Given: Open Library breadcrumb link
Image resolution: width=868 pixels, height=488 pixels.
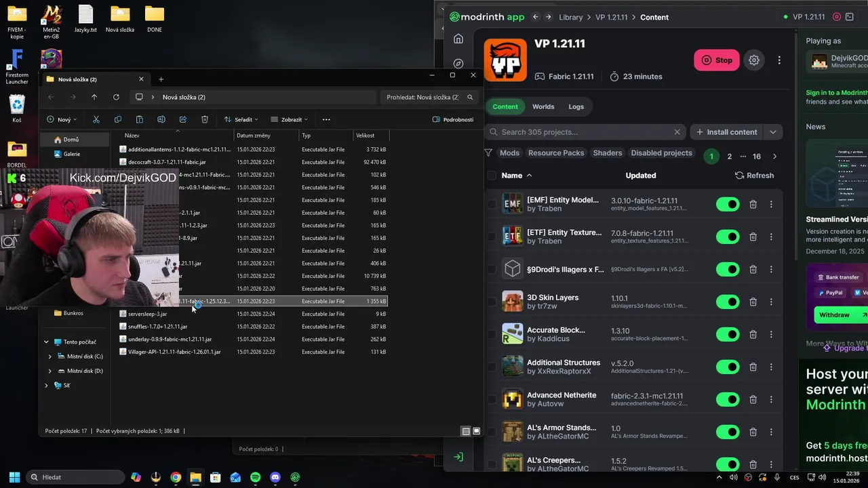Looking at the screenshot, I should (571, 17).
